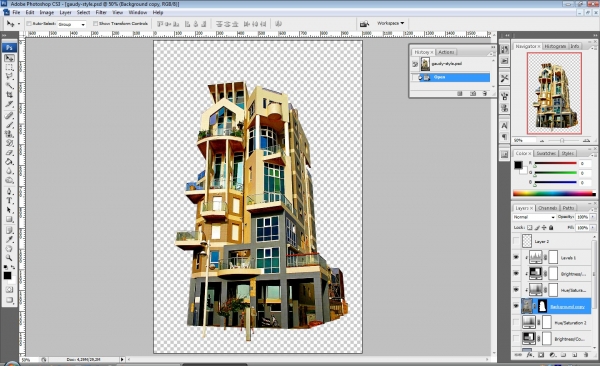Hide the Brightness/Contrast clipped layer
Image resolution: width=600 pixels, height=366 pixels.
(x=516, y=274)
